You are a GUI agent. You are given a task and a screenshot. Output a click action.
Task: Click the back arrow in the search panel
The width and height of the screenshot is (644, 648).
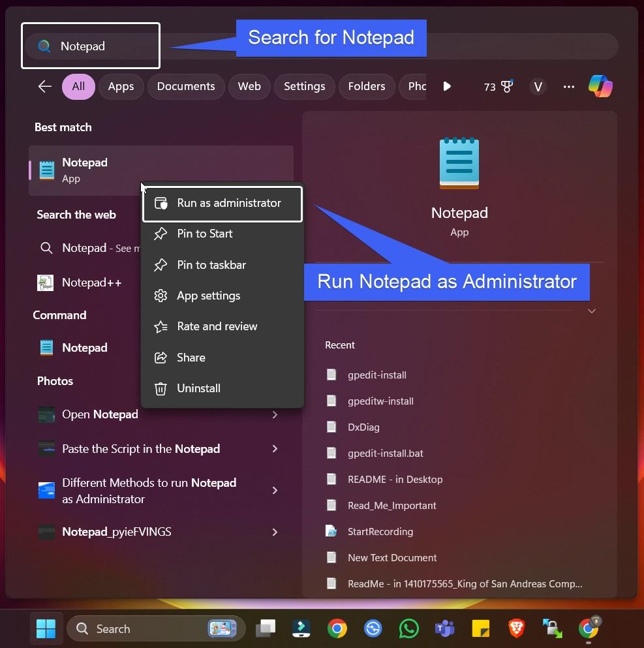tap(44, 86)
